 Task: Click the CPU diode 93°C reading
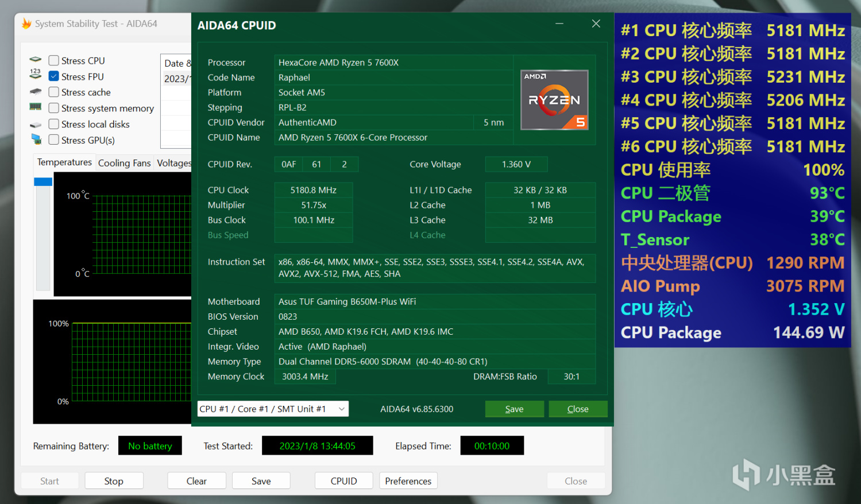point(733,193)
